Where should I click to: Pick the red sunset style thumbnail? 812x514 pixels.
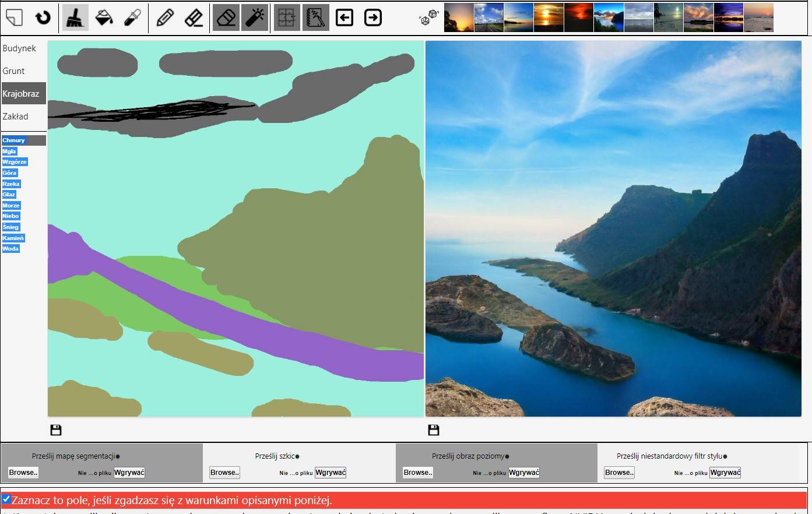point(578,17)
